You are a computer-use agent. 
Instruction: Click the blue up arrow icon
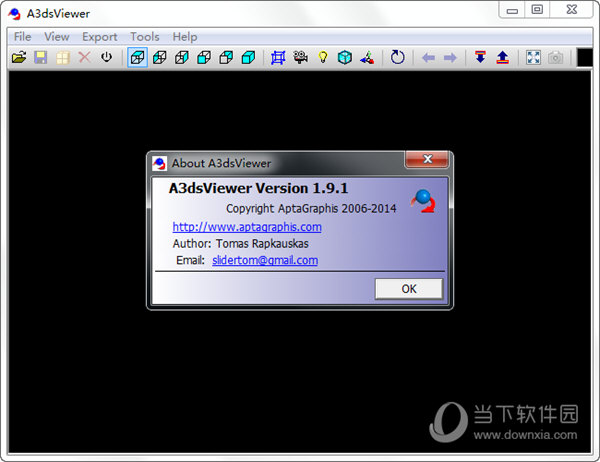pyautogui.click(x=502, y=58)
